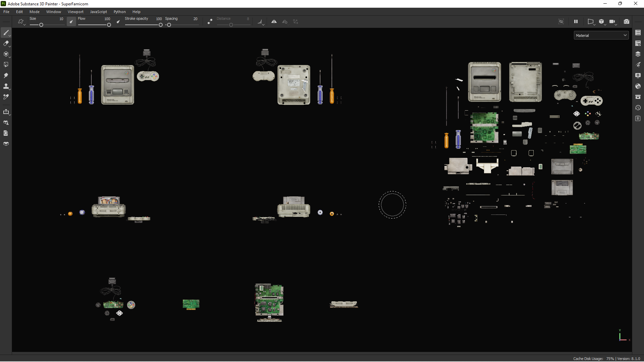The image size is (644, 362).
Task: Open the Layers panel on the right sidebar
Action: [x=638, y=54]
